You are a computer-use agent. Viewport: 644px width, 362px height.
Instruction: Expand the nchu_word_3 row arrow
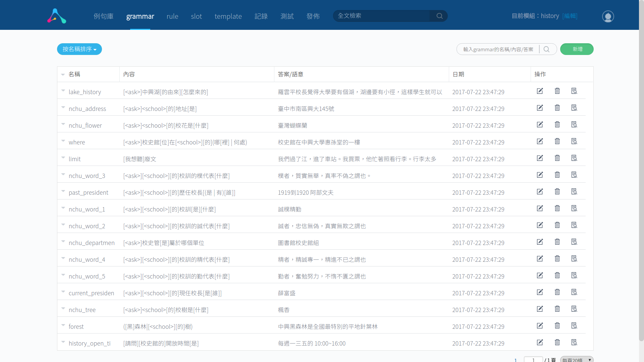coord(63,174)
